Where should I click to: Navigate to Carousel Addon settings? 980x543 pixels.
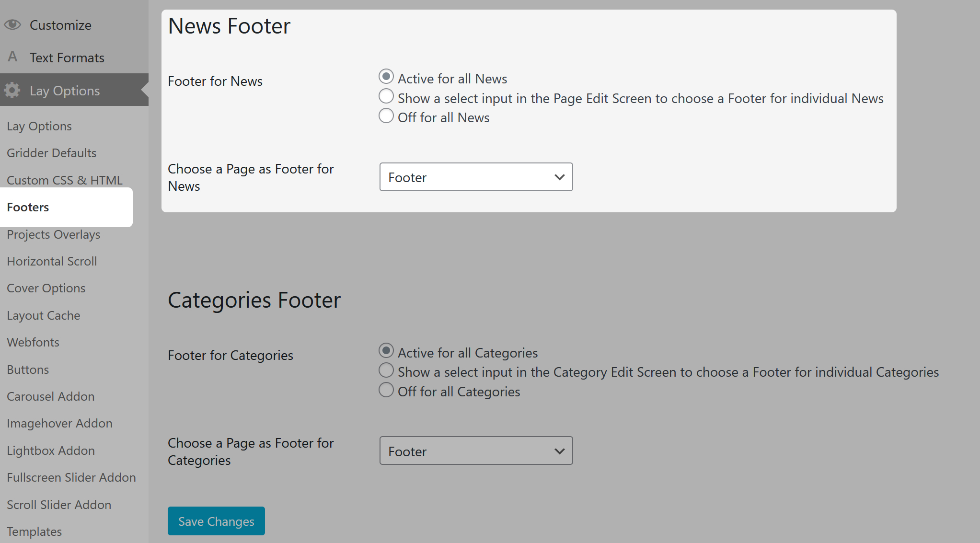tap(51, 396)
